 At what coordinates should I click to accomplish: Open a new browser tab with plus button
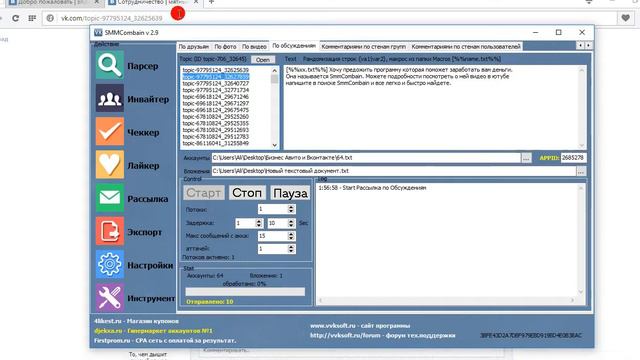pyautogui.click(x=211, y=2)
